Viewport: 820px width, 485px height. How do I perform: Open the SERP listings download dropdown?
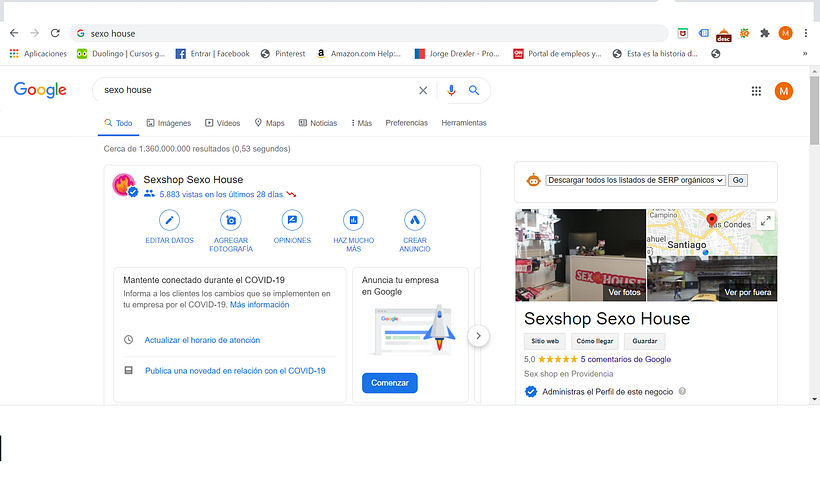tap(635, 180)
